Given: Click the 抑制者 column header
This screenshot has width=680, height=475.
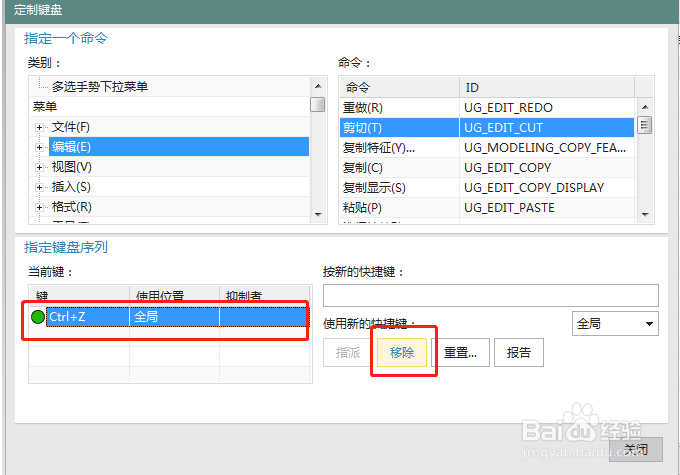Looking at the screenshot, I should pyautogui.click(x=265, y=296).
